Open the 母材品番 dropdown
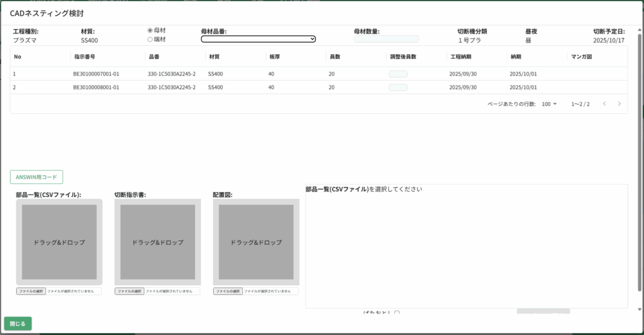This screenshot has height=335, width=644. pos(258,39)
